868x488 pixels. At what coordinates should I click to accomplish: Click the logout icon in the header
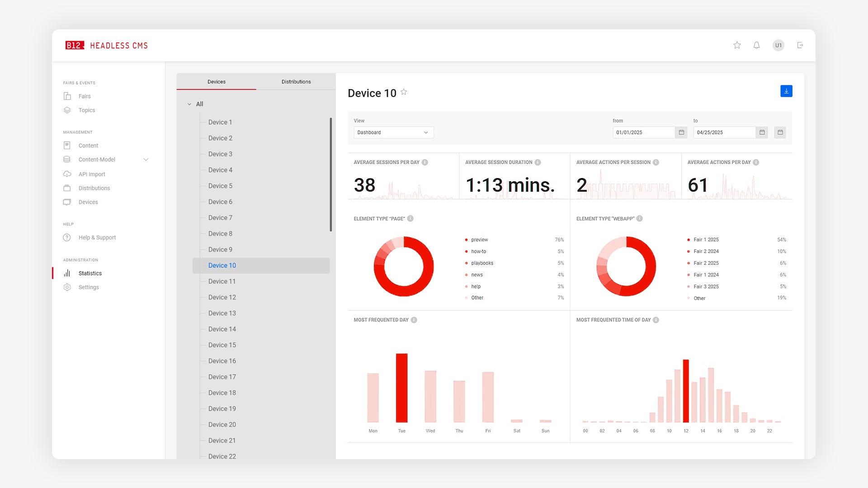(x=800, y=45)
